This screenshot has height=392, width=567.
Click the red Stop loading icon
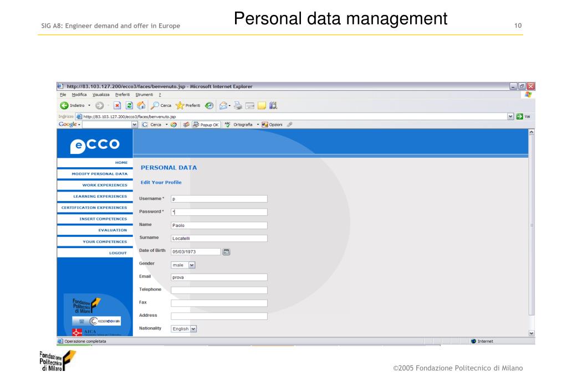point(117,106)
